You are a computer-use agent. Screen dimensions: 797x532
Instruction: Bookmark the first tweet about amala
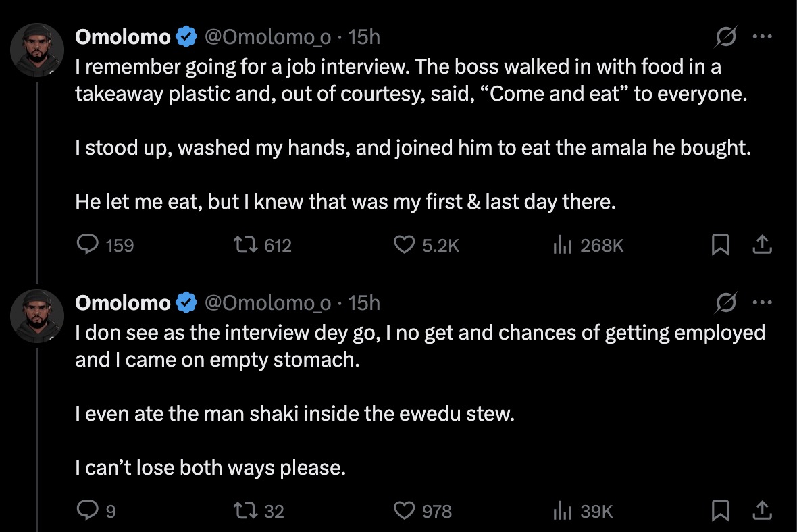coord(721,246)
